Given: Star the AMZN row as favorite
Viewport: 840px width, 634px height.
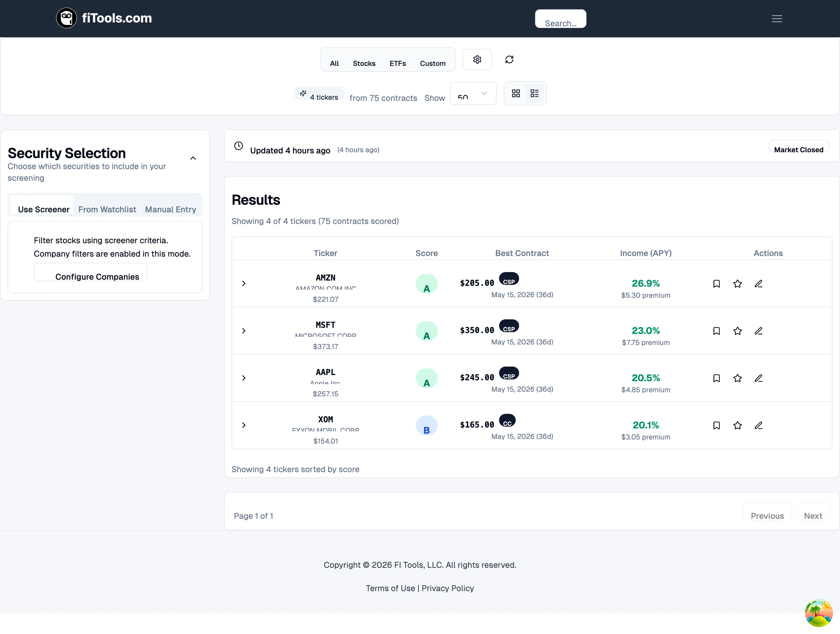Looking at the screenshot, I should tap(737, 283).
